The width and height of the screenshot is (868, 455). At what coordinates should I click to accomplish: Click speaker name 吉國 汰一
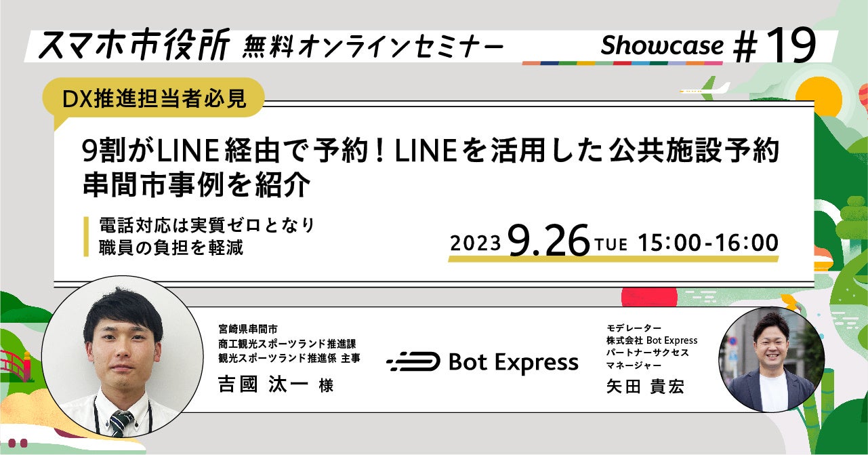coord(263,384)
